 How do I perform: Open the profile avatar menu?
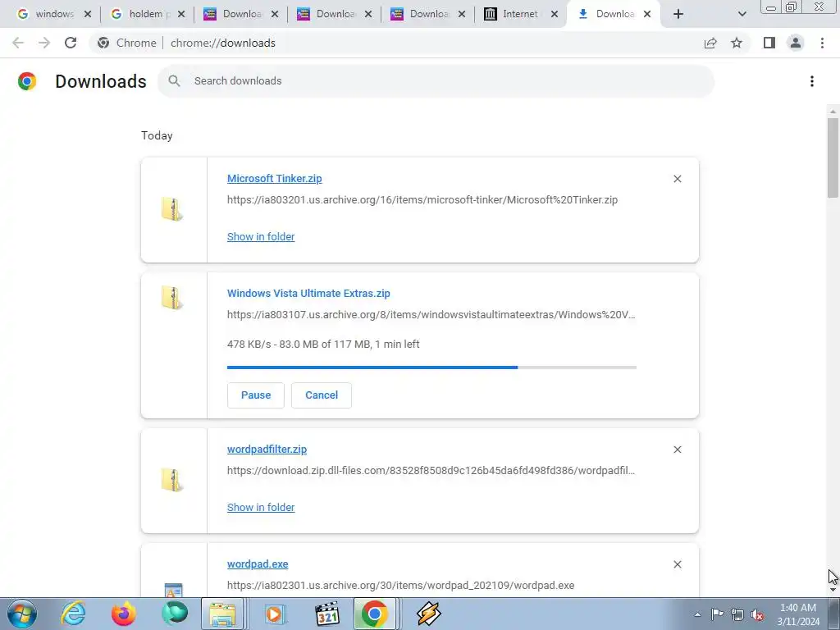(796, 43)
